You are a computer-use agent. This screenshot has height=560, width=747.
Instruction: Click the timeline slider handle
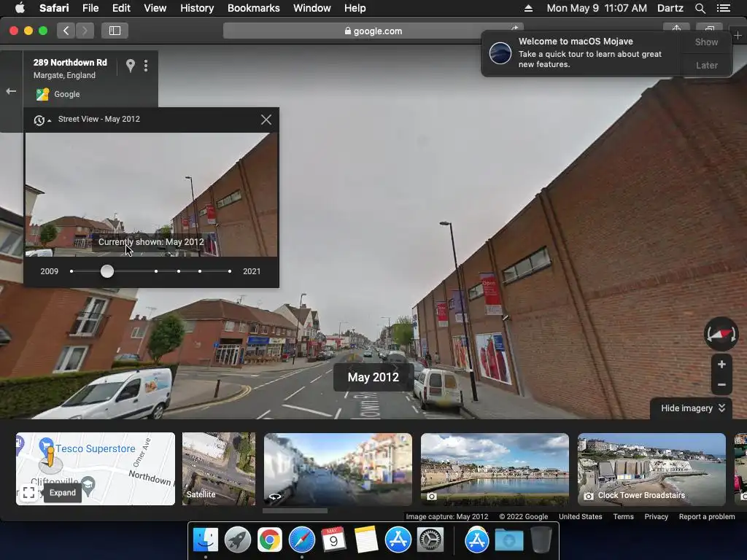click(107, 271)
